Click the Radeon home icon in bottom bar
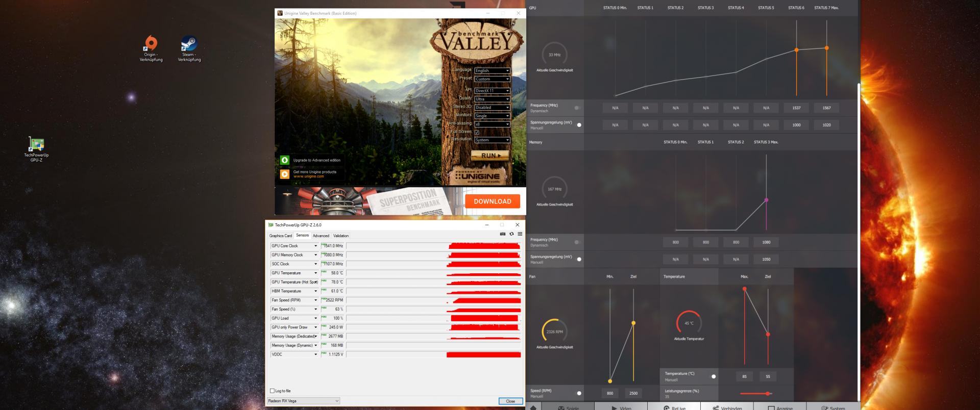Screen dimensions: 980x410 pyautogui.click(x=533, y=407)
